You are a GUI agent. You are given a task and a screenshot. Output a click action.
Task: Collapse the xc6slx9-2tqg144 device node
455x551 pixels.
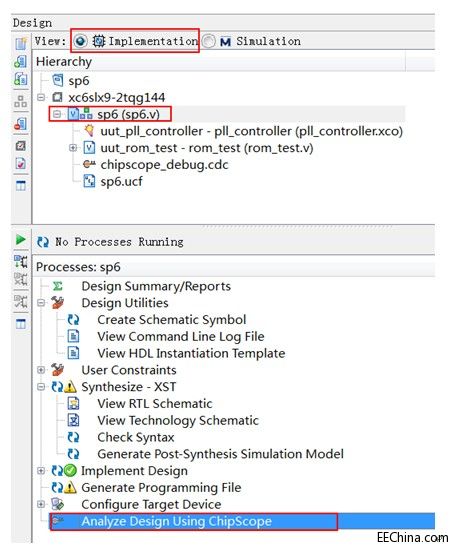[41, 97]
